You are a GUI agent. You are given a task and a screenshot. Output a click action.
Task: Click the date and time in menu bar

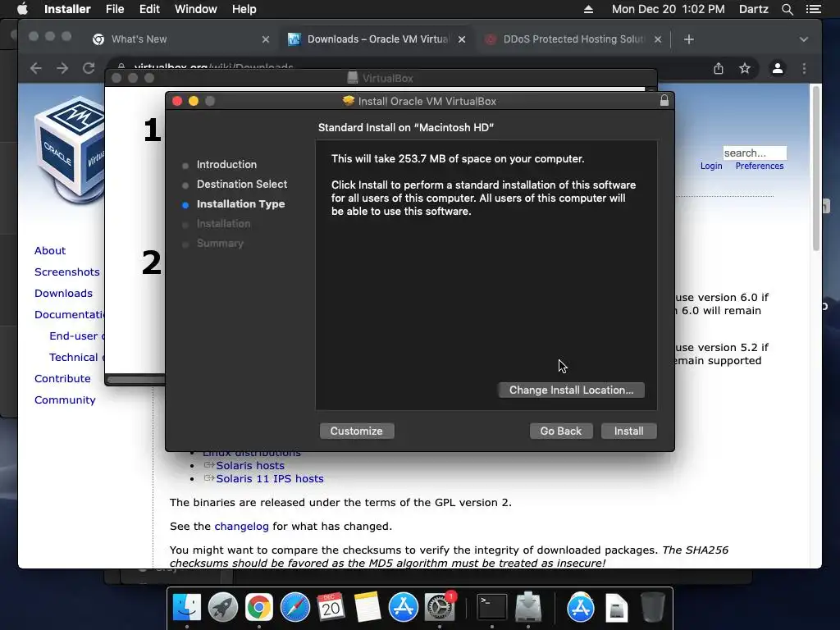point(668,9)
